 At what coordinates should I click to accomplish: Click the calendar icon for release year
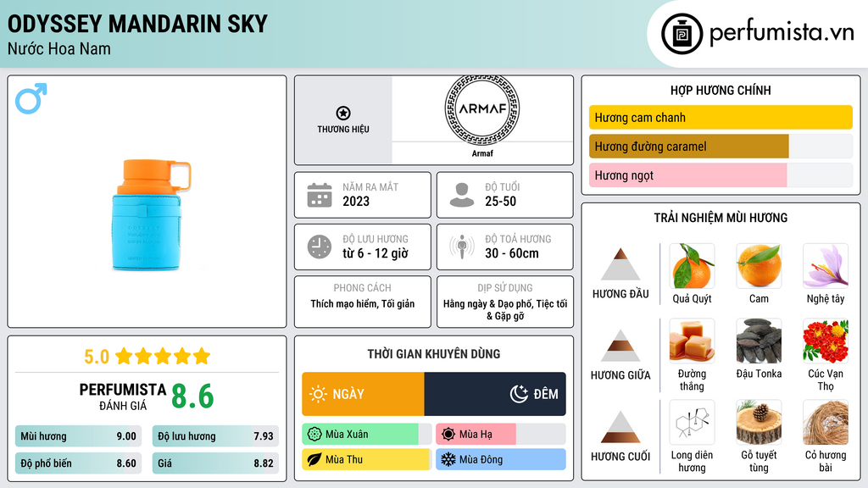(319, 195)
